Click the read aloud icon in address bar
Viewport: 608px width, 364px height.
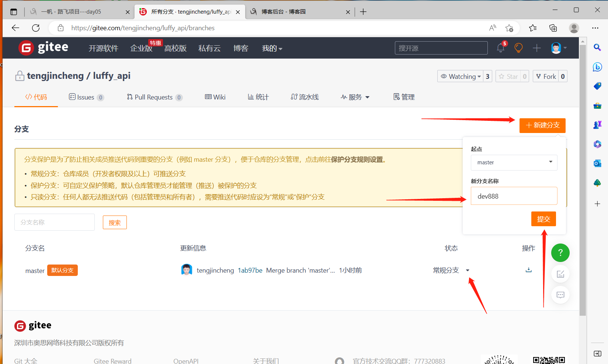pyautogui.click(x=493, y=28)
